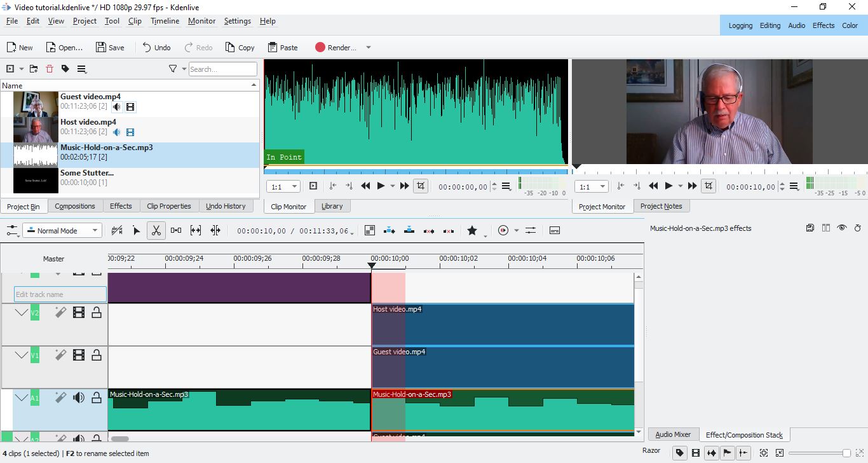Screen dimensions: 868x463
Task: Select the Razor tool in timeline toolbar
Action: (x=156, y=230)
